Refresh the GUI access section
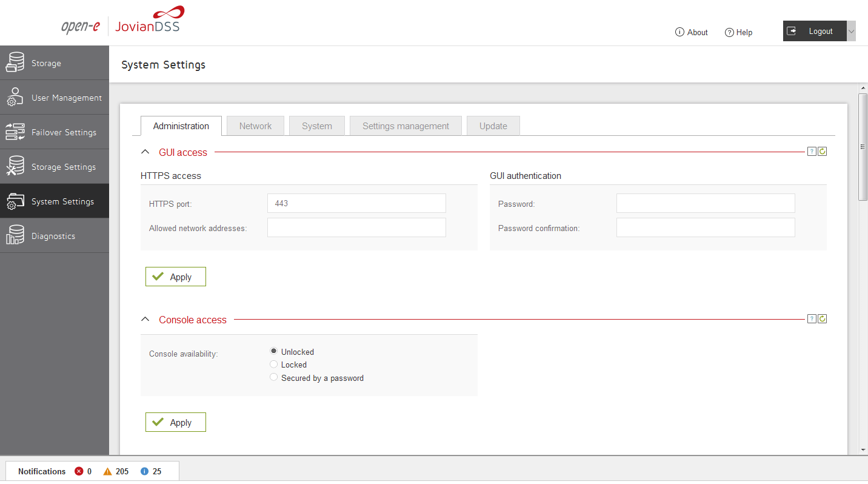Screen dimensions: 868x484 823,152
